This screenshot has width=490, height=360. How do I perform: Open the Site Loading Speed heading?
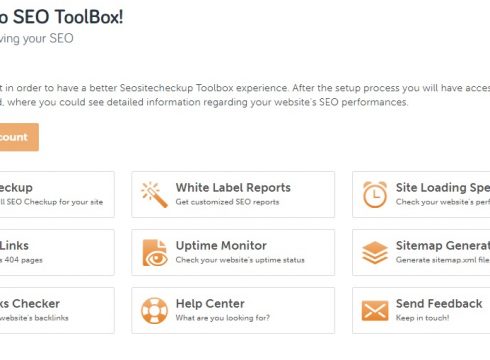[x=443, y=188]
